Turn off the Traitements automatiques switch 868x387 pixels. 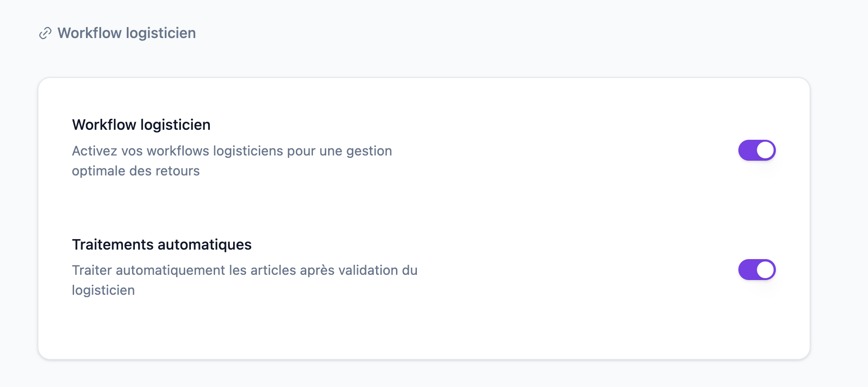[x=757, y=270]
